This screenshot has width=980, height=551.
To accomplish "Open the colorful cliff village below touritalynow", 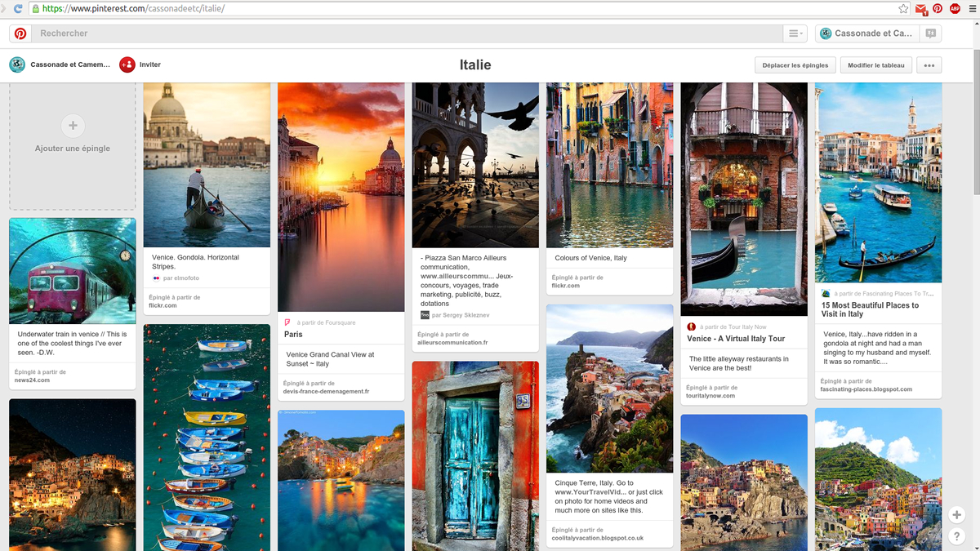I will point(744,482).
